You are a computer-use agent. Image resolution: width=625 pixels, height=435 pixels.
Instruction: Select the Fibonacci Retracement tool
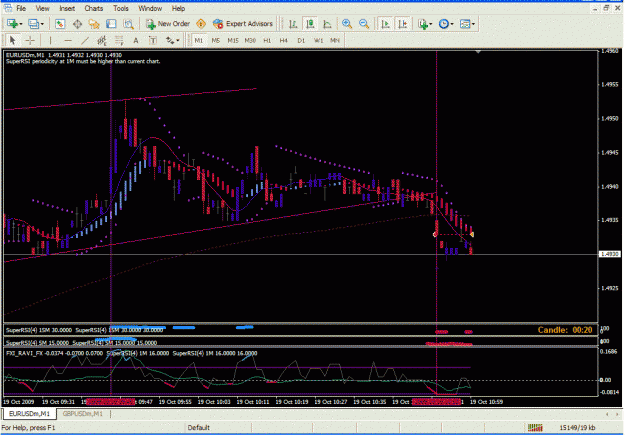(119, 40)
